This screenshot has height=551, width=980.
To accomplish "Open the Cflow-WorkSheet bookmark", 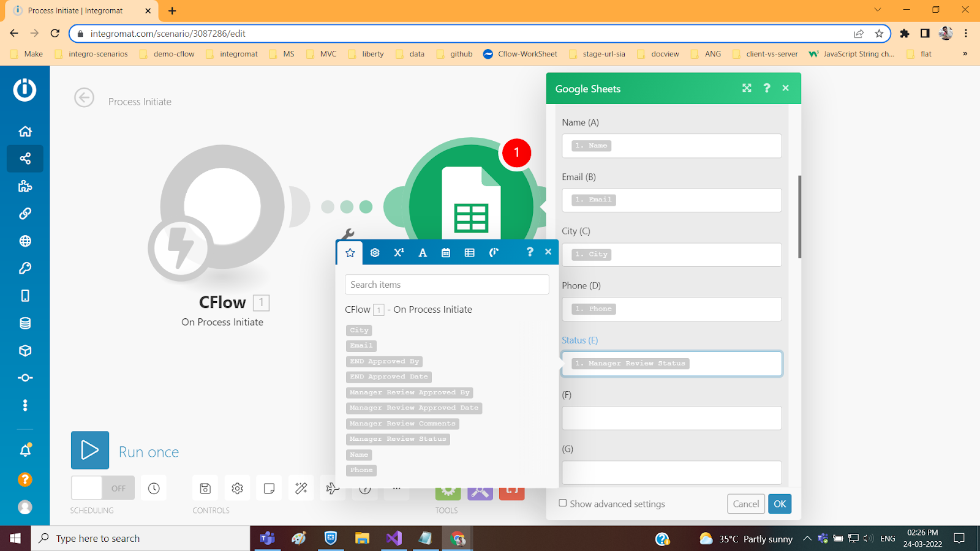I will pyautogui.click(x=520, y=54).
